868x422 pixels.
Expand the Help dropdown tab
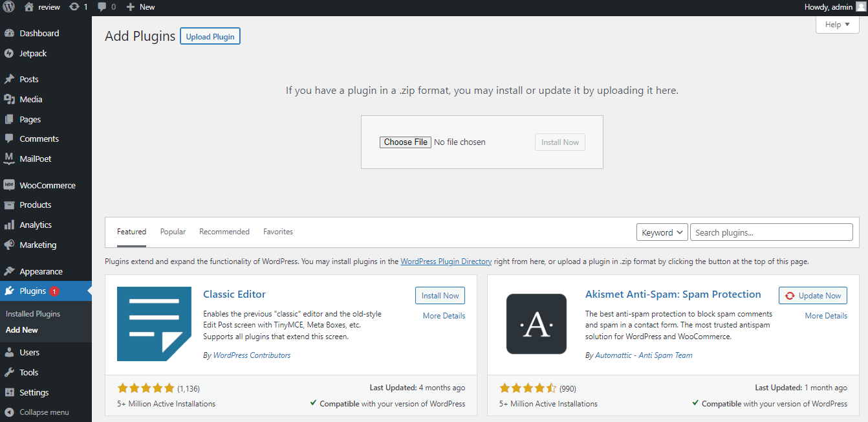click(x=838, y=25)
